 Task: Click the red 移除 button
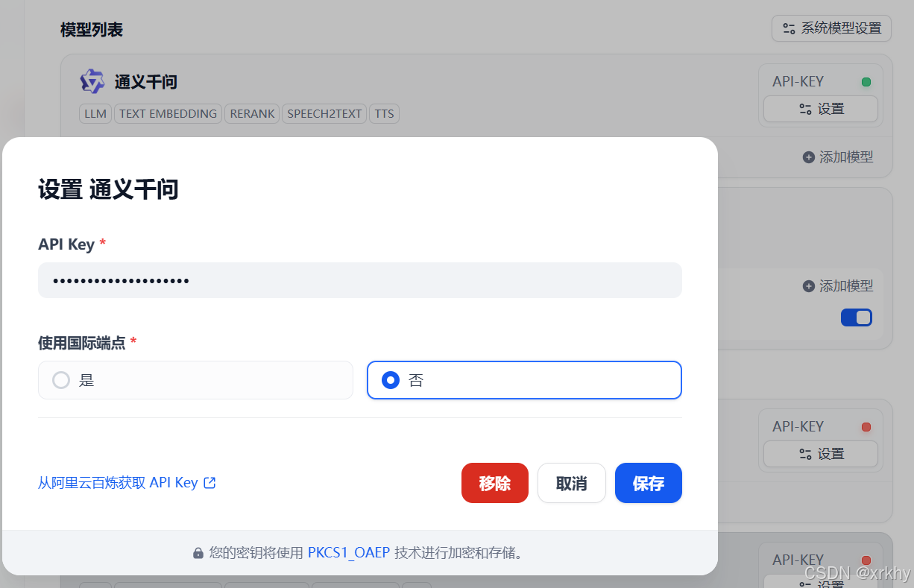pos(495,483)
